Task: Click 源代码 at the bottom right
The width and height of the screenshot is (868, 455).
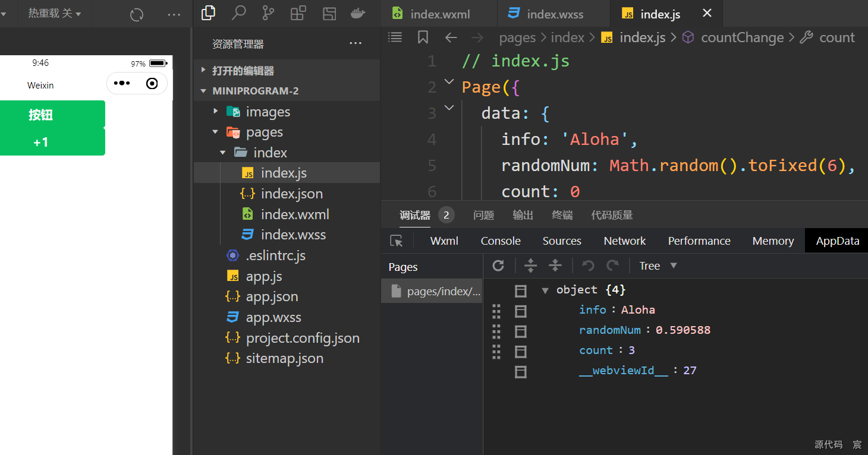Action: click(828, 444)
